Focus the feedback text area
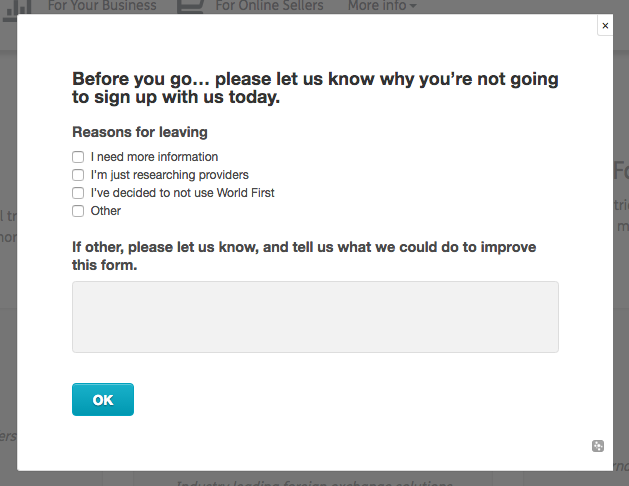This screenshot has height=486, width=629. [315, 317]
